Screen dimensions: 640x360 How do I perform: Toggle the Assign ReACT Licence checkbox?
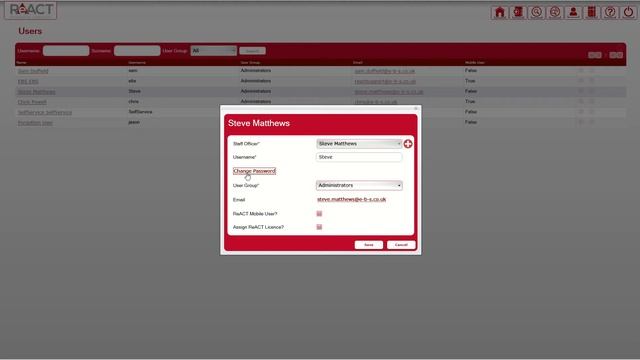pos(319,227)
